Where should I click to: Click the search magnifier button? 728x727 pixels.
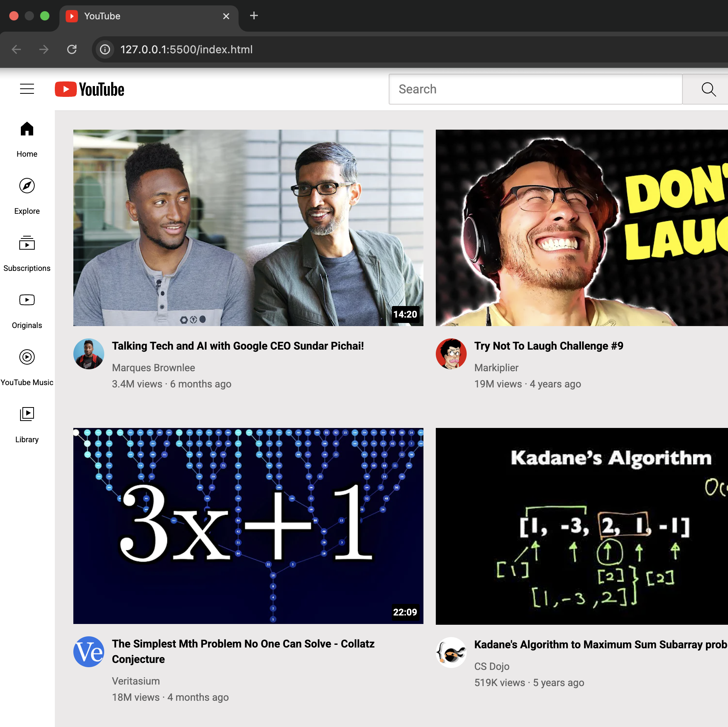click(708, 89)
